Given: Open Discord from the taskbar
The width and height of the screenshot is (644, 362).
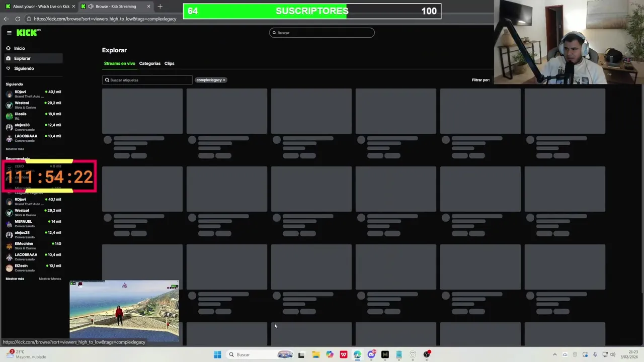Looking at the screenshot, I should [371, 354].
